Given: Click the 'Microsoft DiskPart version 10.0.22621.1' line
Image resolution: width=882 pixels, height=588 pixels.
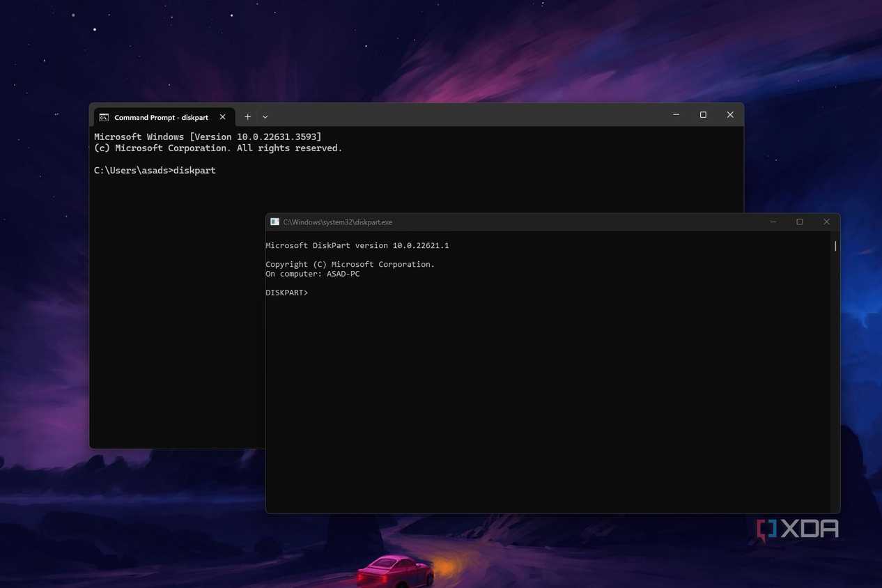Looking at the screenshot, I should pos(357,246).
